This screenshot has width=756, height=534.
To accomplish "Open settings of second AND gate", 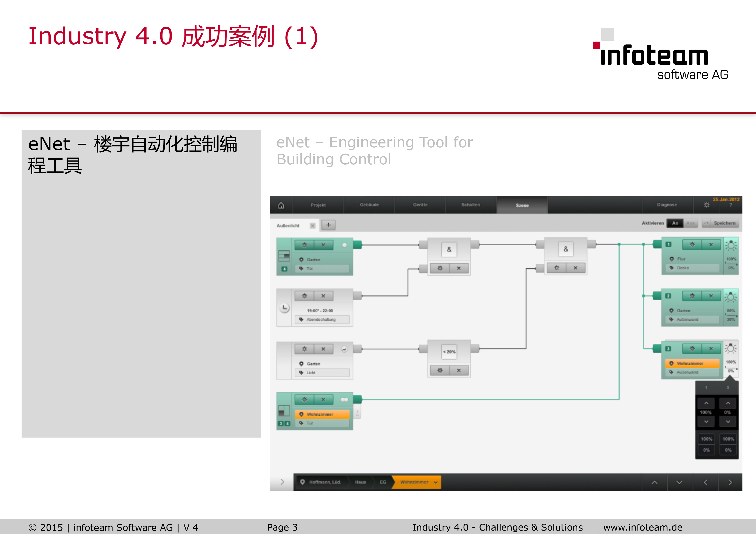I will pos(556,268).
